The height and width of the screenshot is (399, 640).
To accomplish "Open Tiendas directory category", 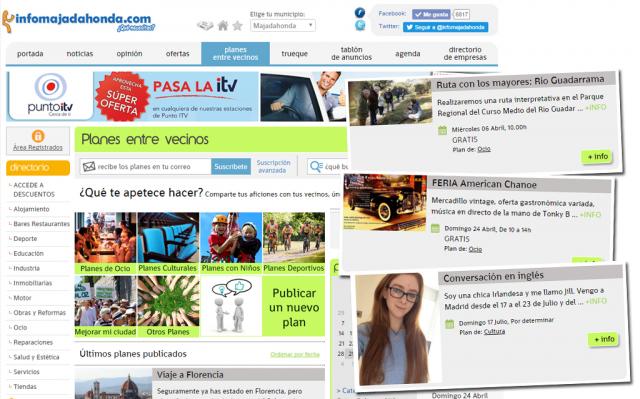I will point(25,386).
